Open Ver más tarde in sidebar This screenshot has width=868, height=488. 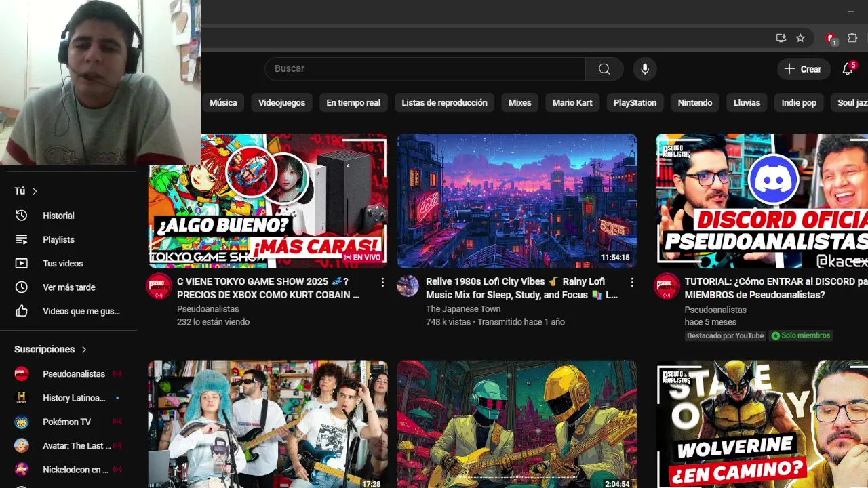68,287
